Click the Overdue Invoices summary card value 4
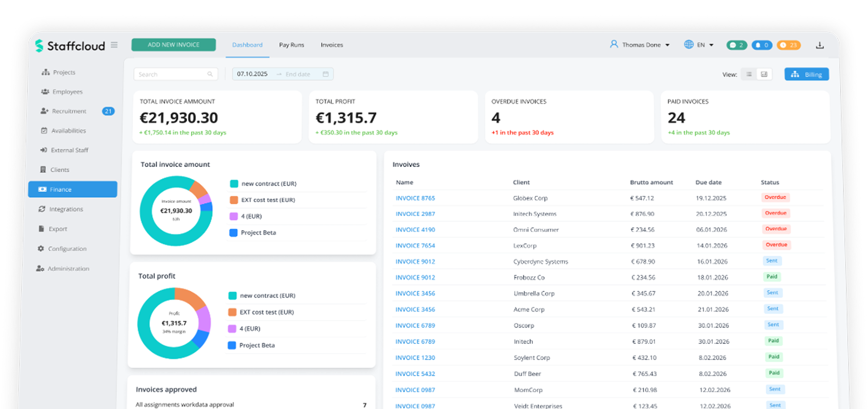 [496, 118]
